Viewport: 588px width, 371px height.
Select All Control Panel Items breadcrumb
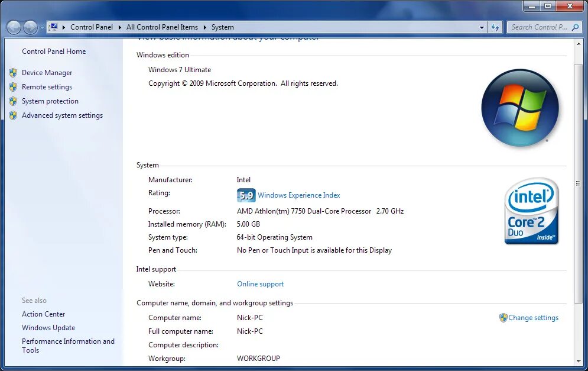(x=162, y=27)
